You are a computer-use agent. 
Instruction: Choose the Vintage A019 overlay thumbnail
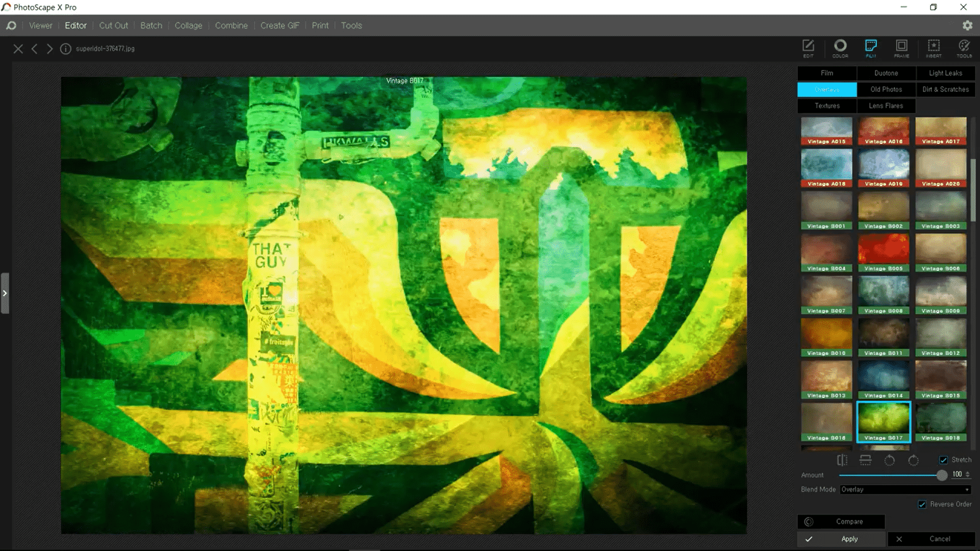884,168
